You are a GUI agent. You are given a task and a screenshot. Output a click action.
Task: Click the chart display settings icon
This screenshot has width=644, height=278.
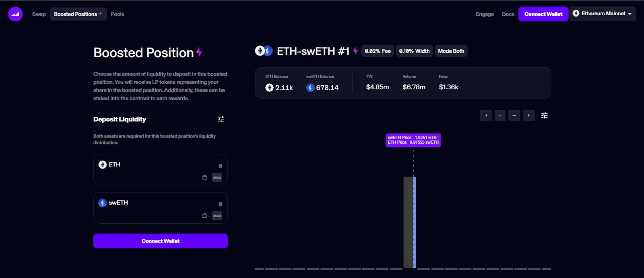click(545, 115)
